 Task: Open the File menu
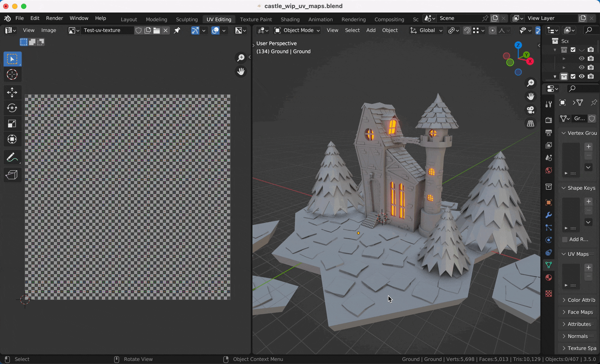coord(19,18)
